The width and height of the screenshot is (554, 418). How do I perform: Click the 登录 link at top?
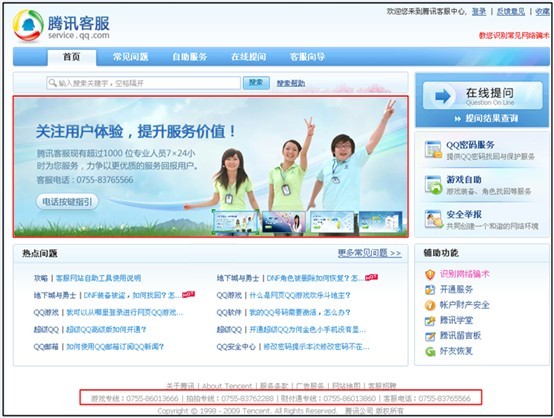tap(479, 12)
